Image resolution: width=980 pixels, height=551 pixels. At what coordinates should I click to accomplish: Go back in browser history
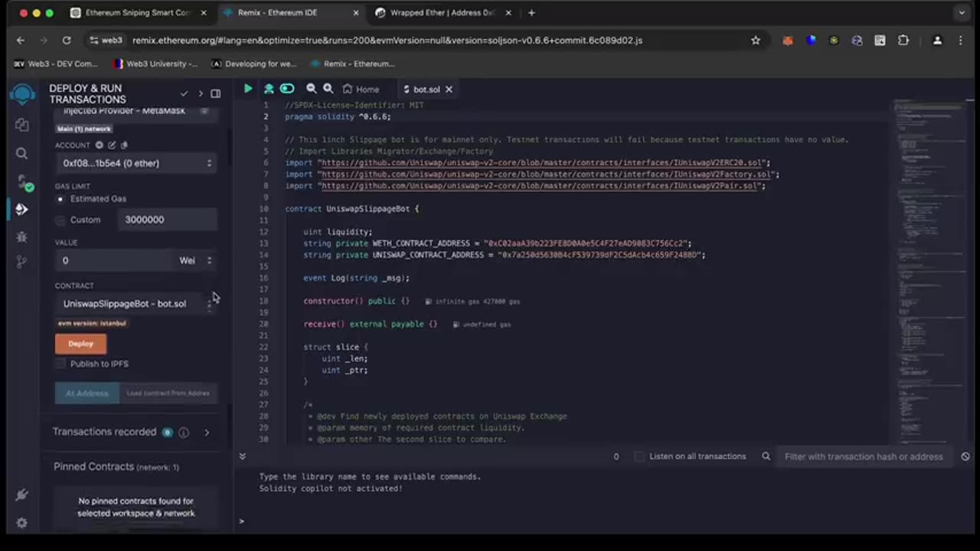point(21,41)
